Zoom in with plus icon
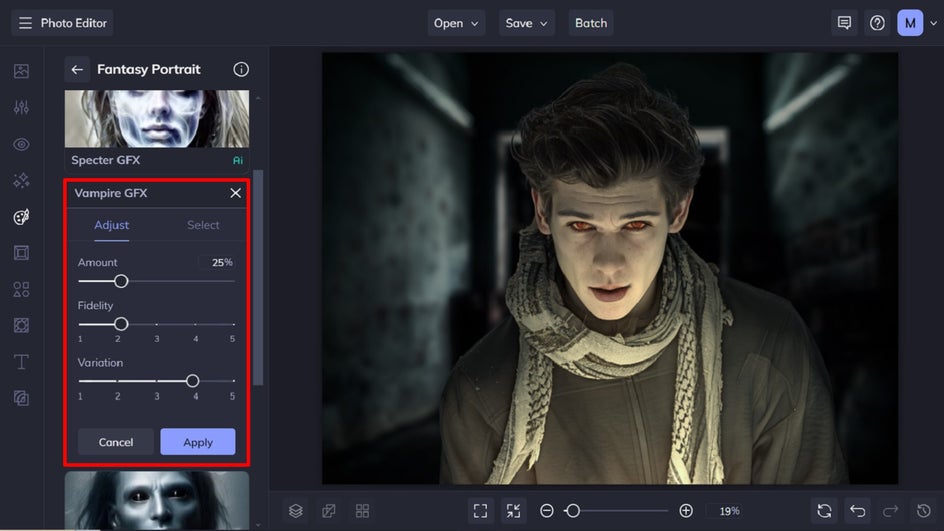944x531 pixels. (x=686, y=511)
